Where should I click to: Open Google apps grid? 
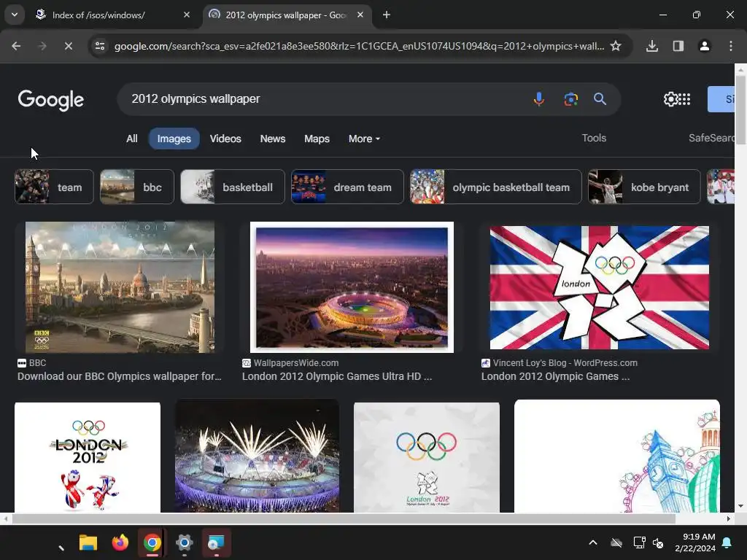[684, 99]
